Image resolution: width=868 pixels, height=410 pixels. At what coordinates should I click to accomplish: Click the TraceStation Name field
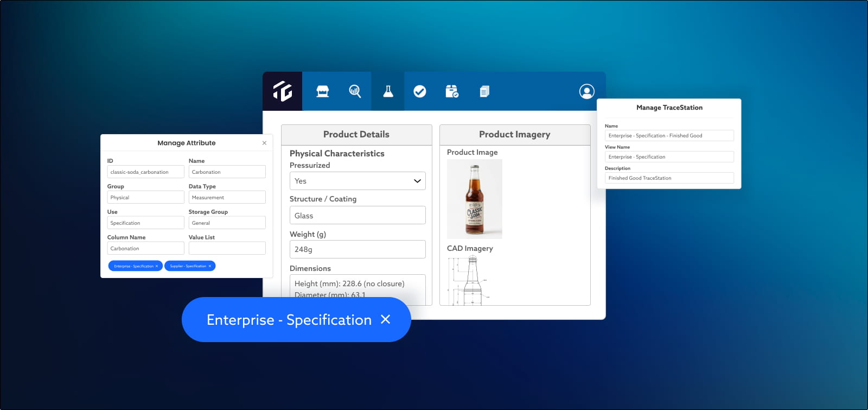669,135
